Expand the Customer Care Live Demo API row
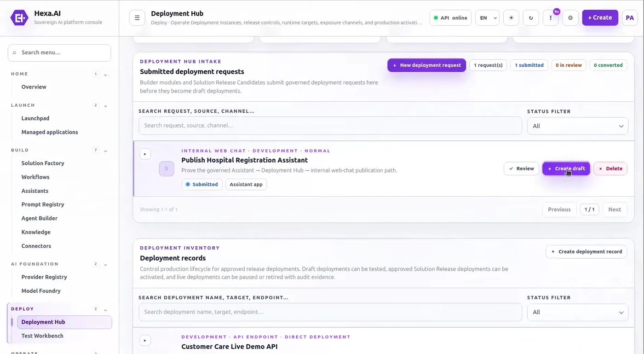 (x=145, y=341)
